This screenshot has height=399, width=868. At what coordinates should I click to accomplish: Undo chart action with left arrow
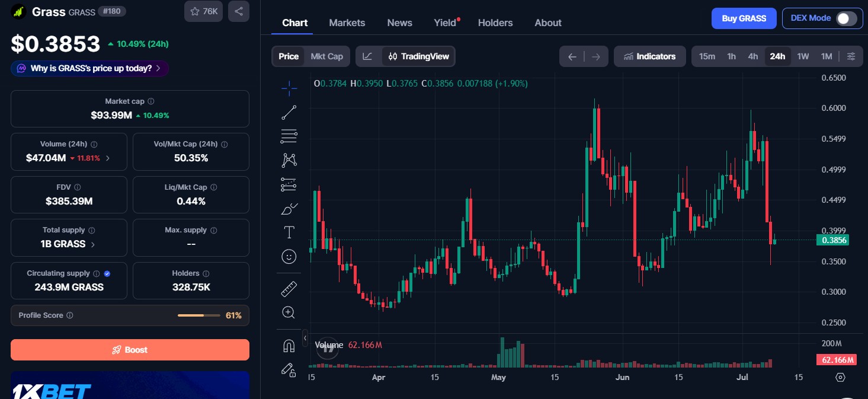(572, 57)
